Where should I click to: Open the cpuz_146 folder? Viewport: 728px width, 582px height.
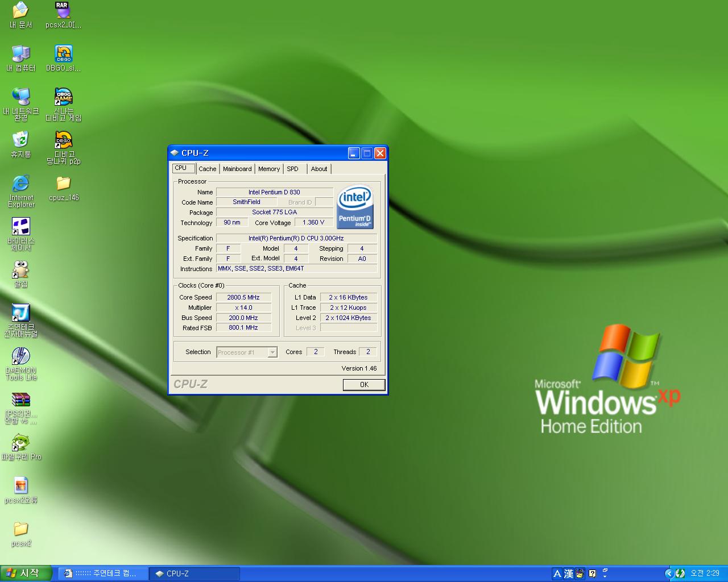click(63, 184)
